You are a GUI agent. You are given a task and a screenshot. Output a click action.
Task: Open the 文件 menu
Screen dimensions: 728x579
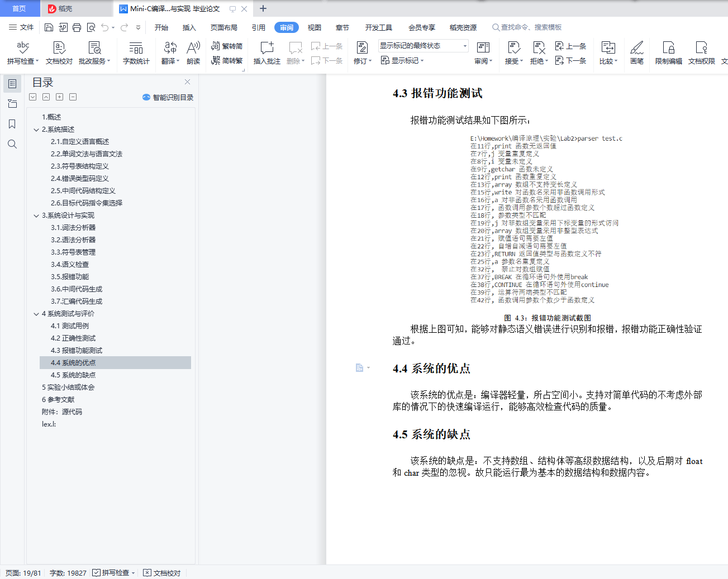coord(21,26)
